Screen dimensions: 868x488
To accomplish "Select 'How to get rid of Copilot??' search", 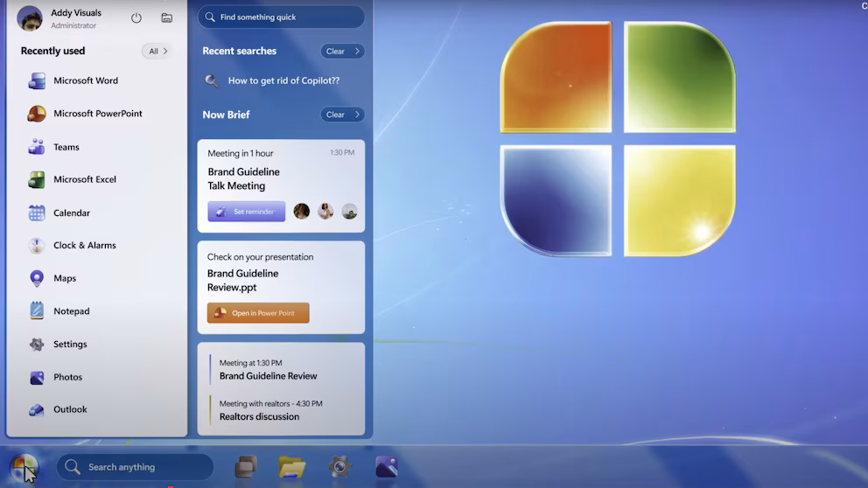I will coord(283,80).
